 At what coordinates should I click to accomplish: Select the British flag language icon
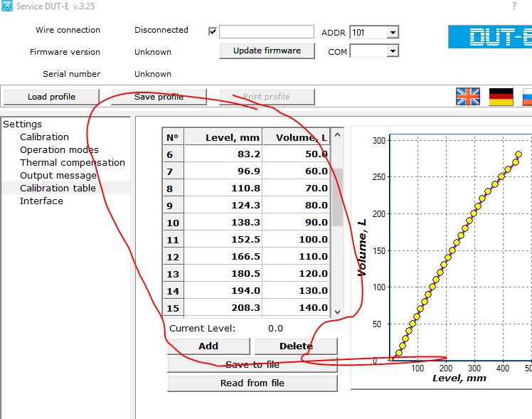pyautogui.click(x=468, y=97)
